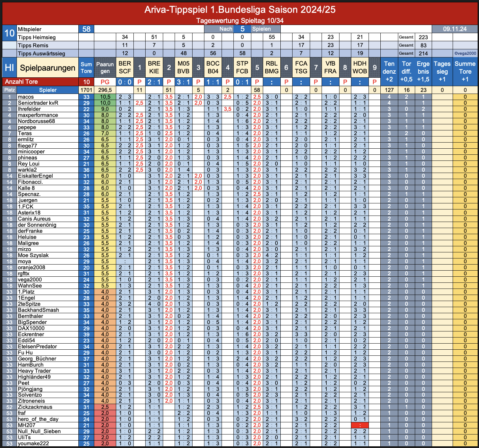Select the STP FCB match header
The image size is (479, 448).
click(x=242, y=68)
